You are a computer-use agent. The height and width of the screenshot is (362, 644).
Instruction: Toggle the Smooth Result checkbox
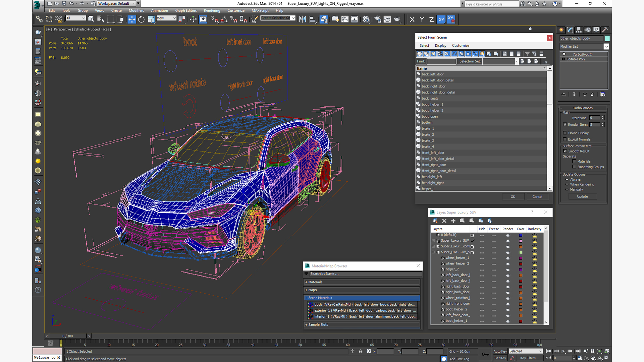point(565,151)
